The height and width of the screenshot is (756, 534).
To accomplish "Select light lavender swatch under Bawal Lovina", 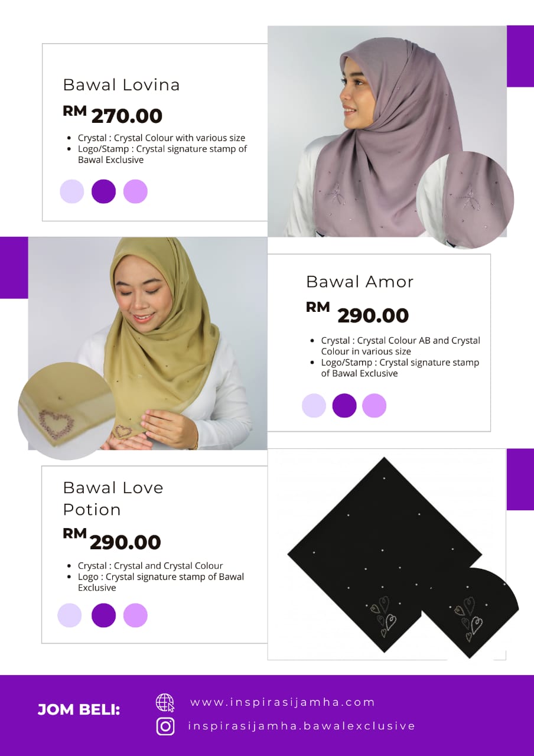I will [x=72, y=191].
